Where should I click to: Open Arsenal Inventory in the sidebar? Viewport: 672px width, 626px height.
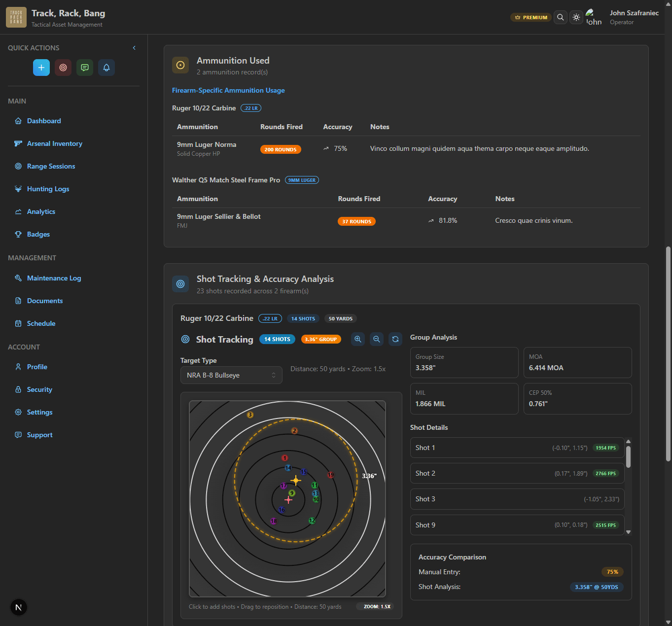pos(54,143)
